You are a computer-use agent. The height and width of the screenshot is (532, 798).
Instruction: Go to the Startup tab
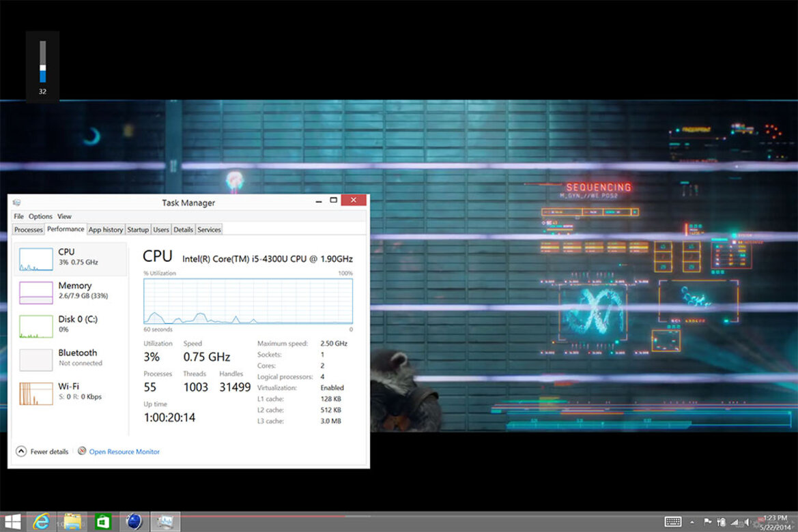pyautogui.click(x=138, y=229)
